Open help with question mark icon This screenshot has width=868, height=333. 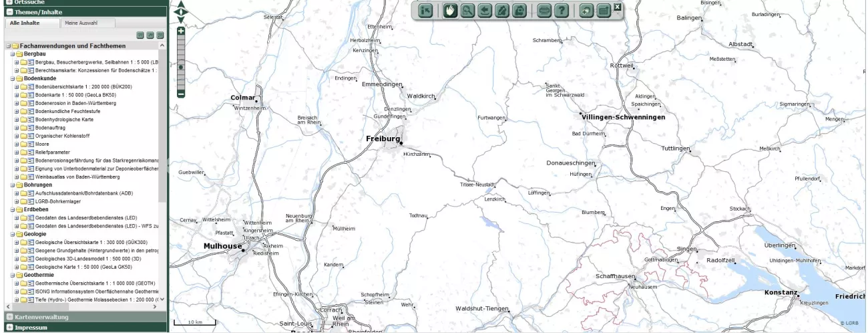point(562,11)
